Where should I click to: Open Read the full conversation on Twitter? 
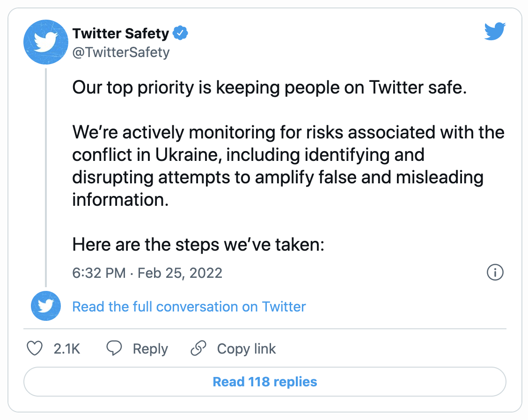(189, 307)
